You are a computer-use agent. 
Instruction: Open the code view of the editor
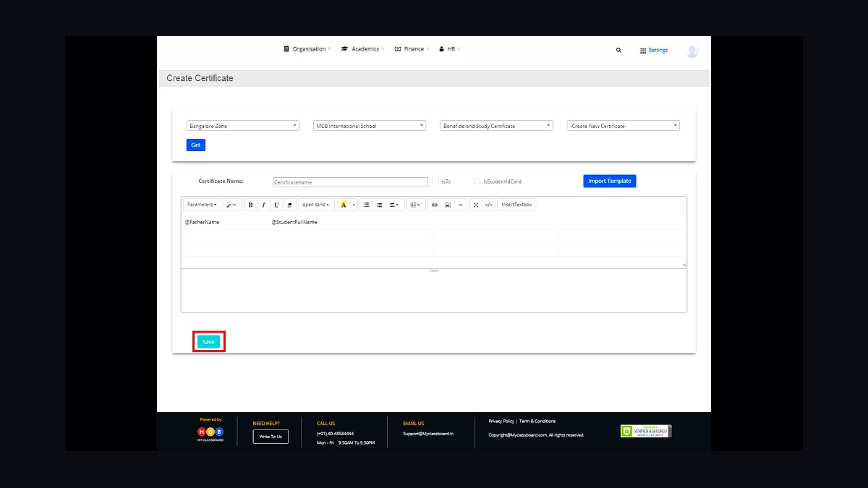[489, 205]
